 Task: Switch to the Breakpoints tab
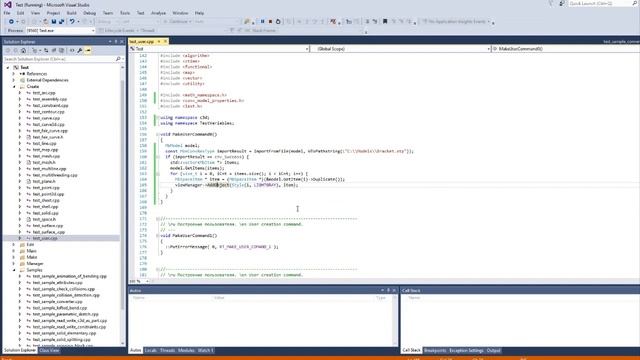435,351
